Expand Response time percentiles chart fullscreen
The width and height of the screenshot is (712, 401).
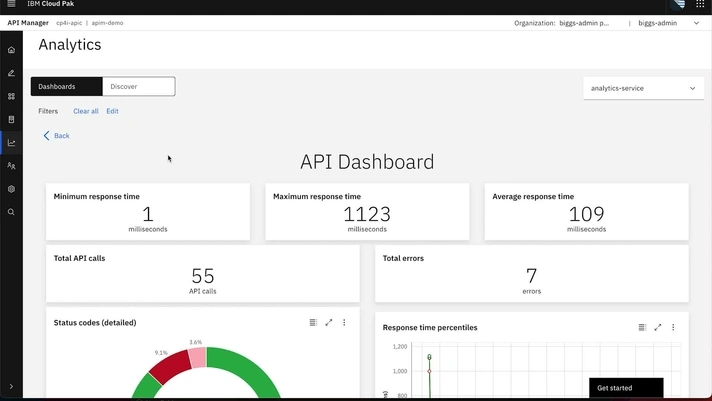pos(658,327)
